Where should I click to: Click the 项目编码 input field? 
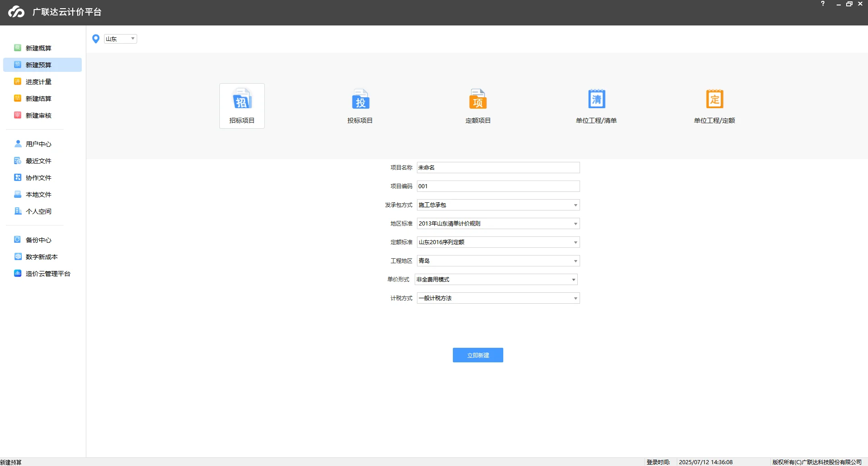pos(498,186)
